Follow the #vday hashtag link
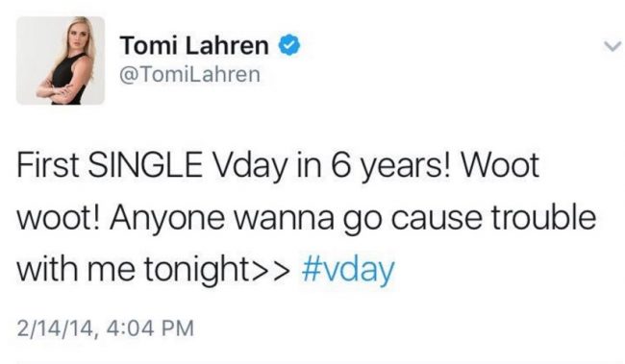This screenshot has width=625, height=364. click(348, 270)
